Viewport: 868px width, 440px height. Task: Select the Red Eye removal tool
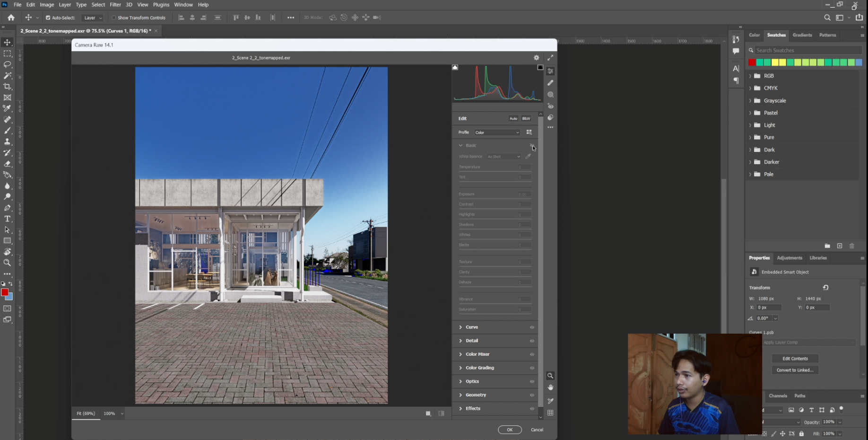pos(550,106)
